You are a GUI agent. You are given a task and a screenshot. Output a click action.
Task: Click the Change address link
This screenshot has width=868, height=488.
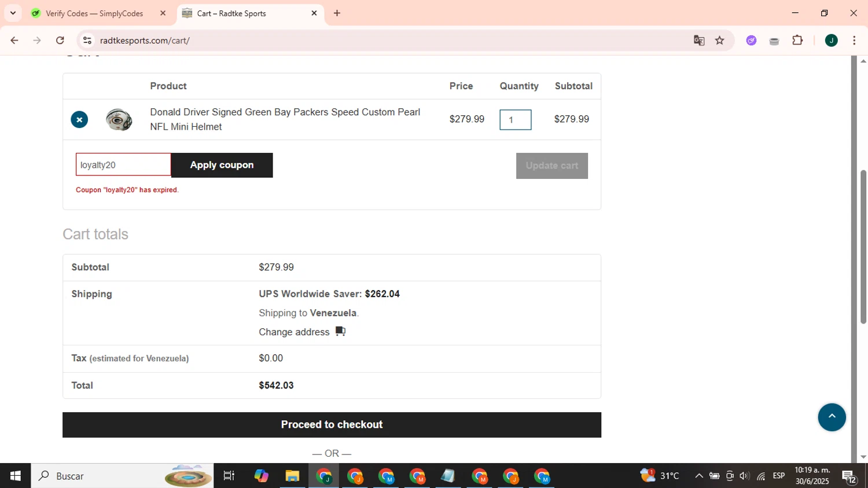[294, 332]
